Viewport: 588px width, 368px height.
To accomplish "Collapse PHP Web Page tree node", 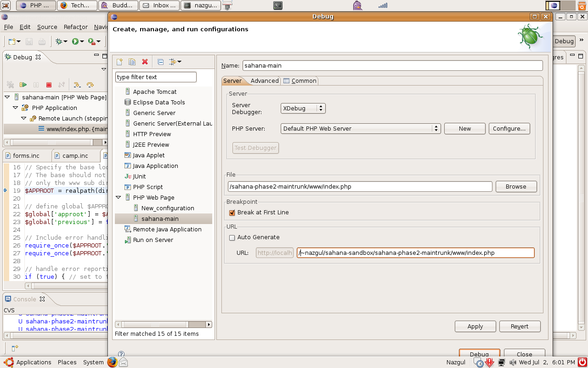I will [119, 197].
